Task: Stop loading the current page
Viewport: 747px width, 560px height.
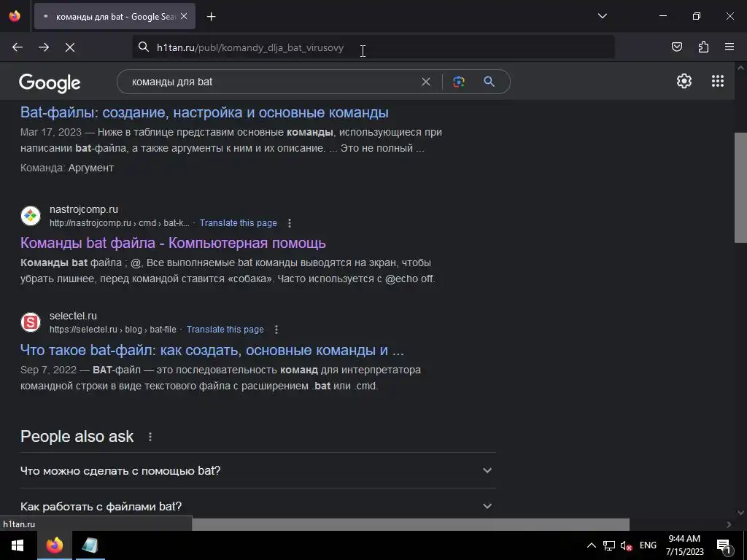Action: tap(70, 47)
